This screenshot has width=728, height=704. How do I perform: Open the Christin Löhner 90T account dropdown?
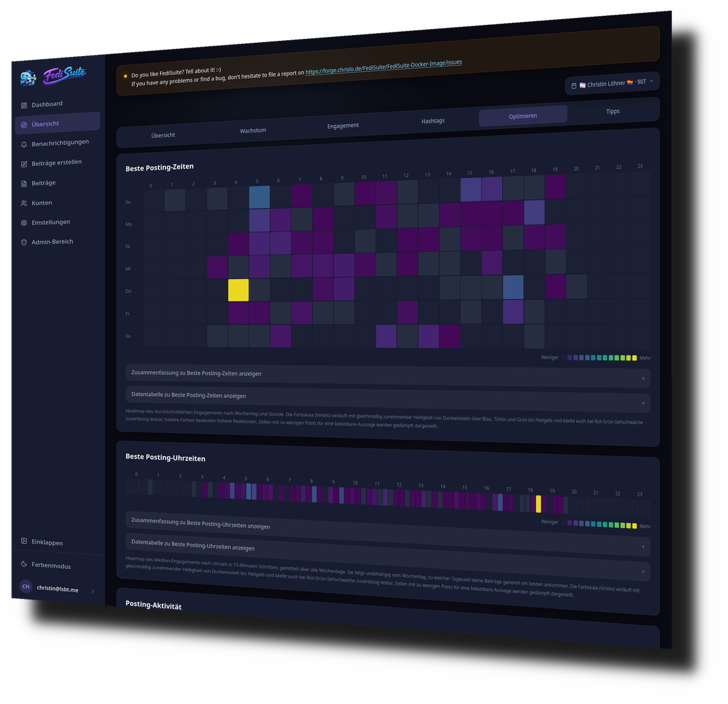[612, 83]
